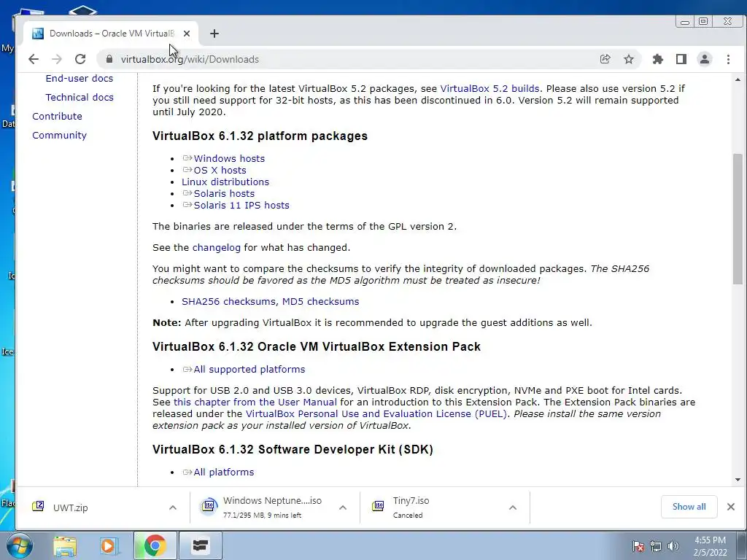Open the volume speaker tray icon
Image resolution: width=747 pixels, height=560 pixels.
pyautogui.click(x=673, y=546)
